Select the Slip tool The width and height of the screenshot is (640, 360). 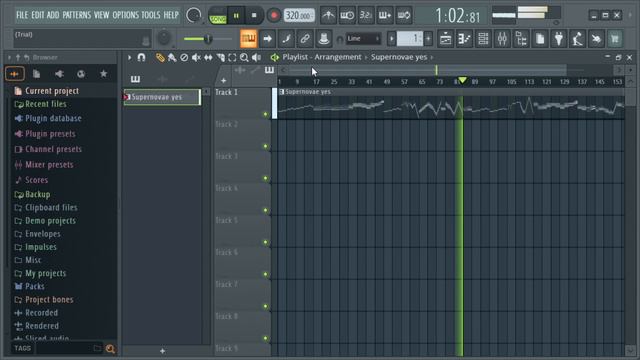coord(208,58)
